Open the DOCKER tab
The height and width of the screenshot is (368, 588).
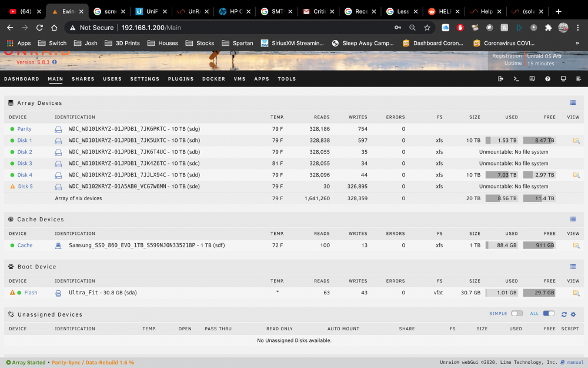(x=214, y=79)
